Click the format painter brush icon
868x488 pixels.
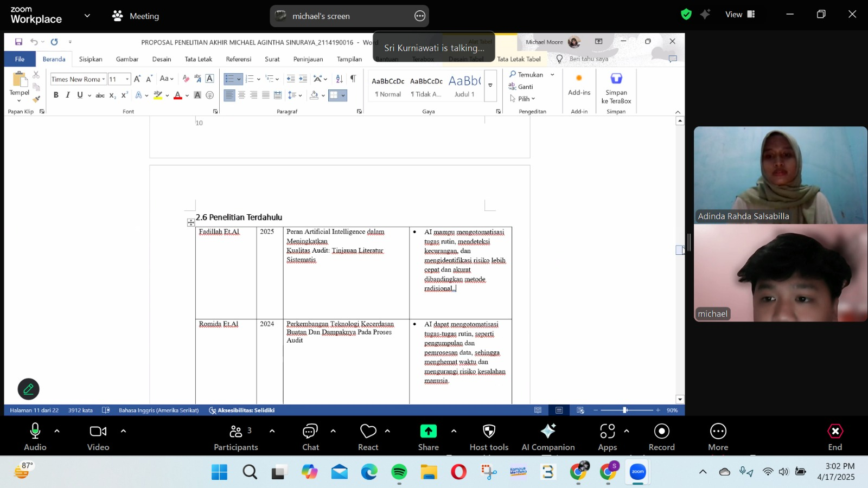point(36,99)
